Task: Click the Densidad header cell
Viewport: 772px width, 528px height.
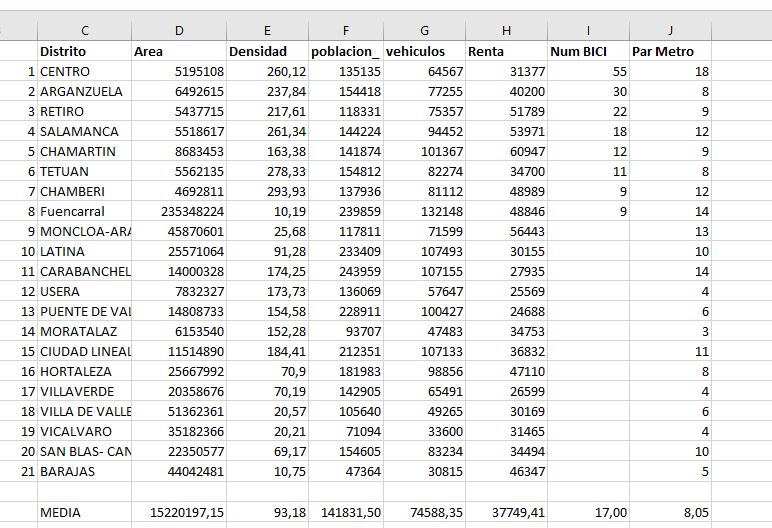Action: tap(267, 51)
